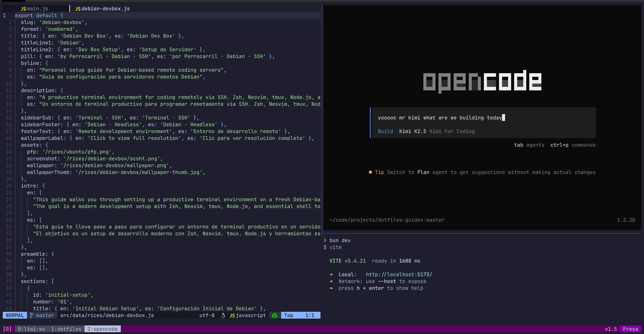Image resolution: width=644 pixels, height=334 pixels.
Task: Select tmux window 2:opencode
Action: tap(103, 329)
